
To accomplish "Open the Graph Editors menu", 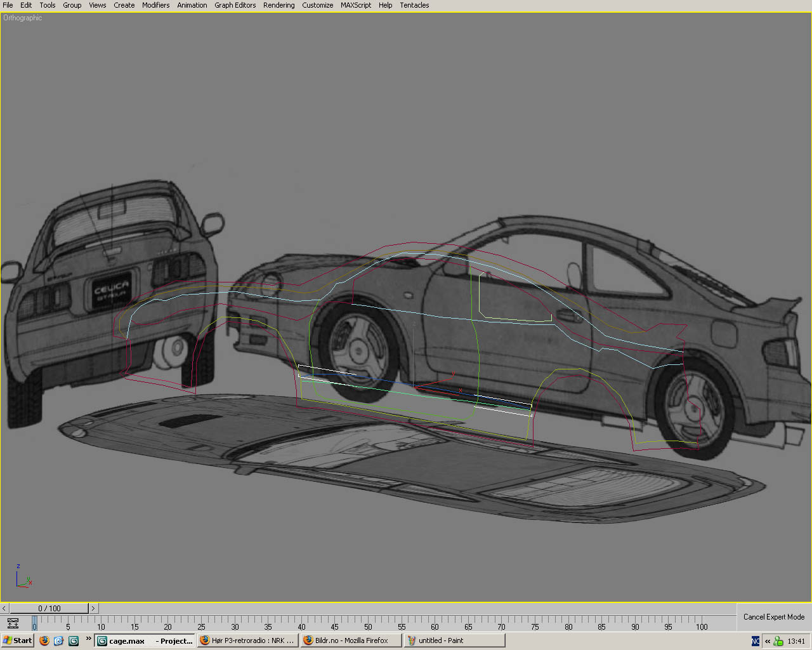I will tap(235, 5).
